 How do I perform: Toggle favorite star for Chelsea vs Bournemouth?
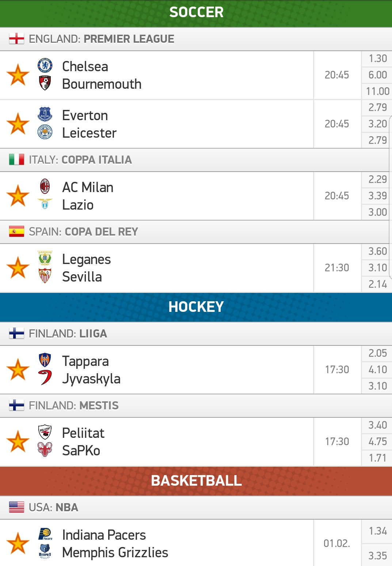point(18,75)
